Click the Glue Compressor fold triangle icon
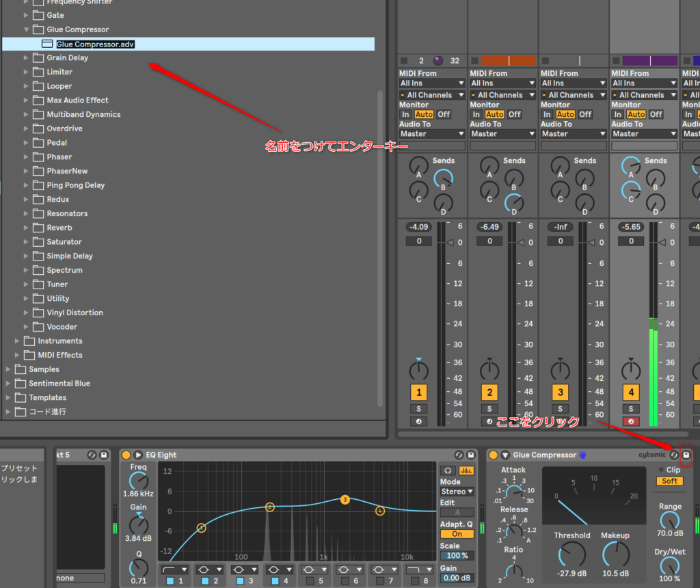 tap(505, 455)
